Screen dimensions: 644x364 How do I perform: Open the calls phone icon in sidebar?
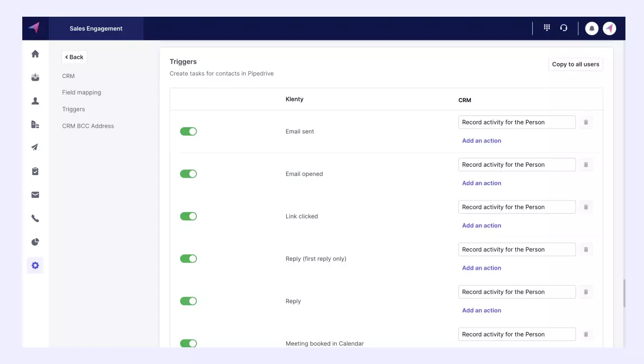(35, 218)
